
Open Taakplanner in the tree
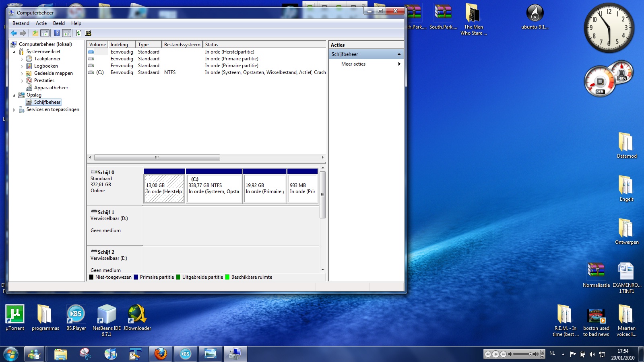pos(47,59)
